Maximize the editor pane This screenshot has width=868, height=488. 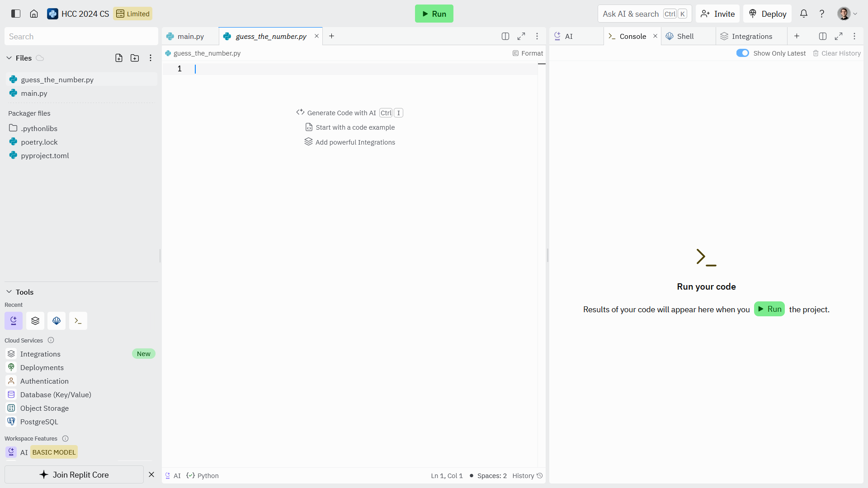[x=521, y=36]
